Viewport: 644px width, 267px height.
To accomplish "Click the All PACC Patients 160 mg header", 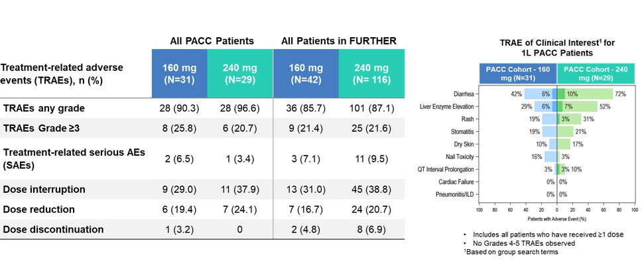I will [179, 73].
